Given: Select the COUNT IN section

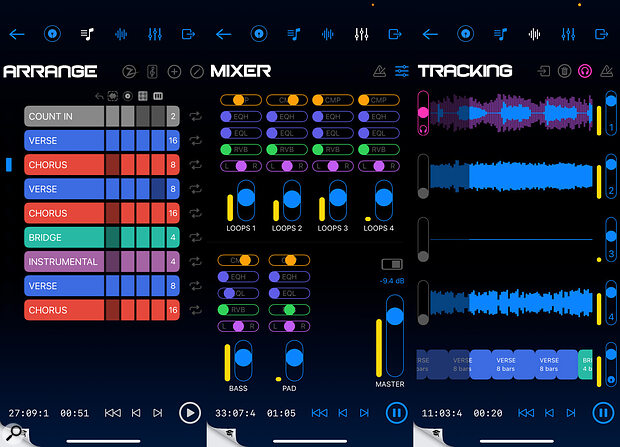Looking at the screenshot, I should point(102,116).
